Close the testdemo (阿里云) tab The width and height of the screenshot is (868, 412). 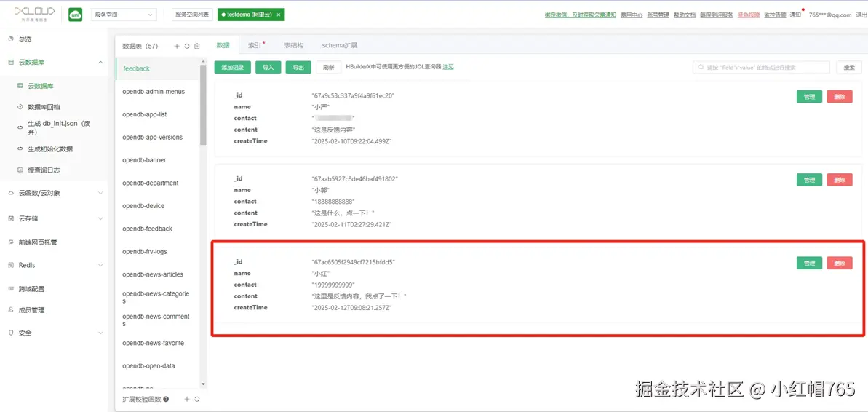pos(278,15)
